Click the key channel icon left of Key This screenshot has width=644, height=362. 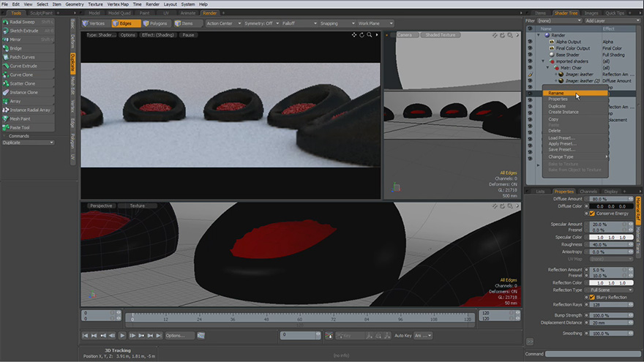[x=329, y=336]
